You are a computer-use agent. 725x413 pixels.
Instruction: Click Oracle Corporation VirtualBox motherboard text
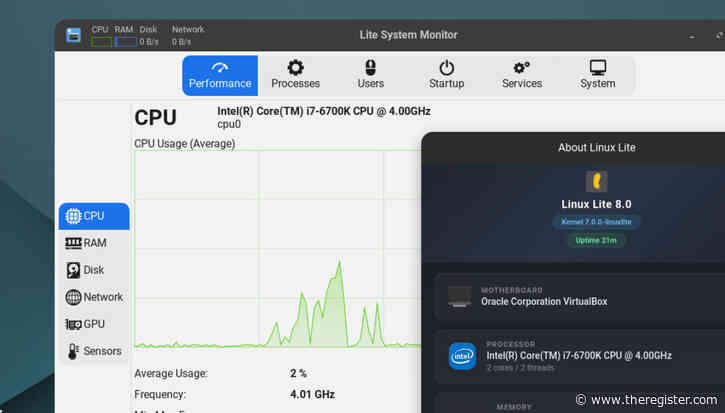[x=544, y=302]
